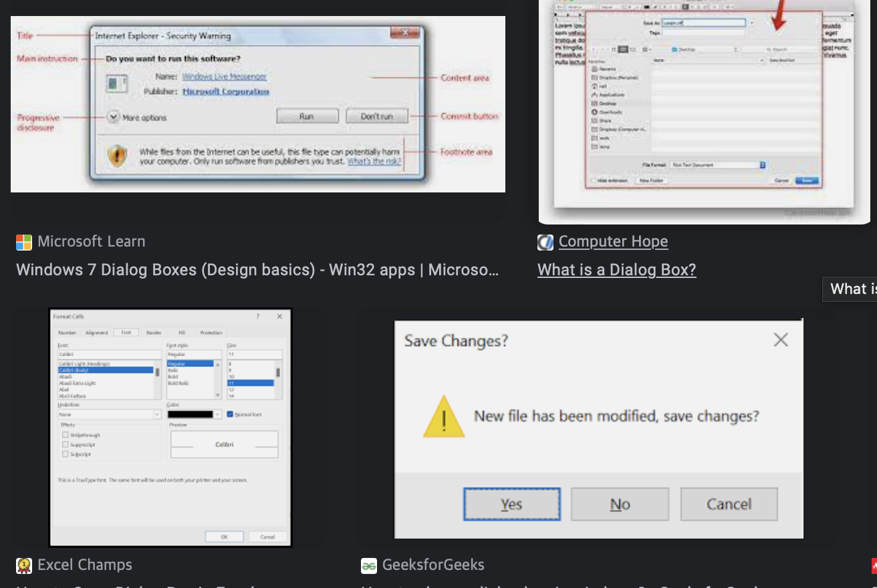Open Windows 7 Dialog Boxes result title

257,270
